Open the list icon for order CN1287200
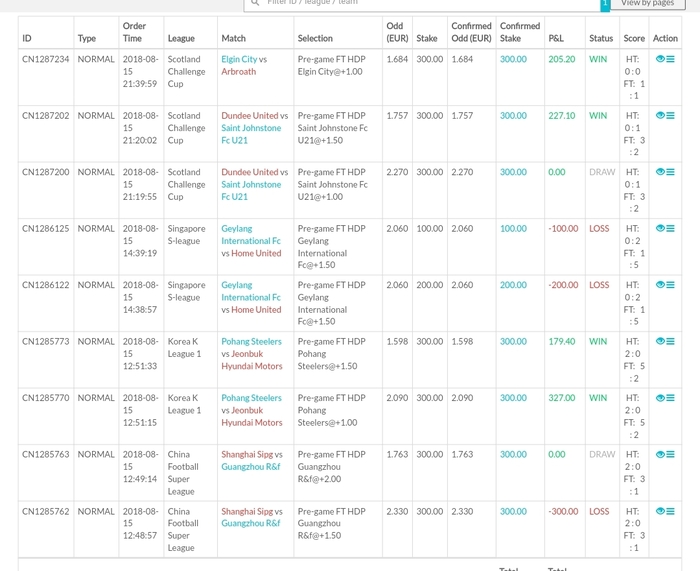This screenshot has height=571, width=700. click(x=671, y=172)
